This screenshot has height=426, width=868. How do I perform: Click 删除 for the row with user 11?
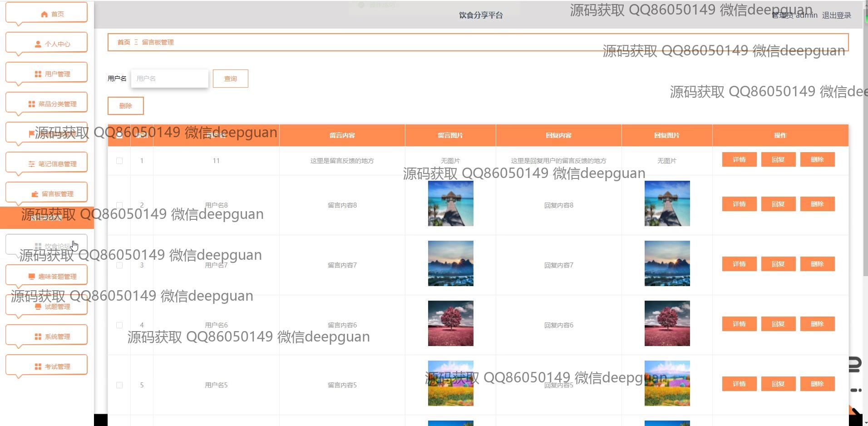817,159
